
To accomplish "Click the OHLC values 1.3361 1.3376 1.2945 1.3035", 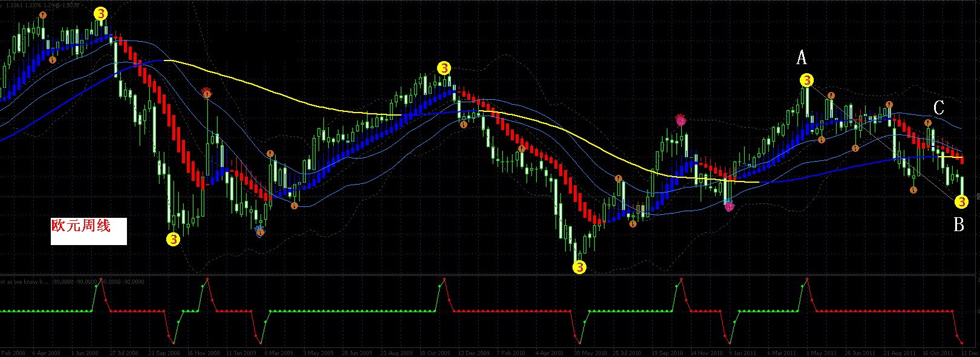I will (42, 5).
